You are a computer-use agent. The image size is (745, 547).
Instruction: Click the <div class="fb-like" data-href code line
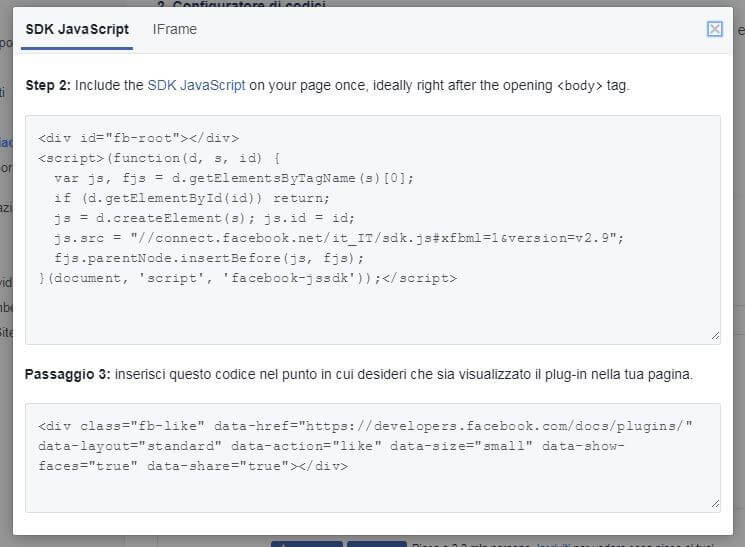click(x=365, y=426)
